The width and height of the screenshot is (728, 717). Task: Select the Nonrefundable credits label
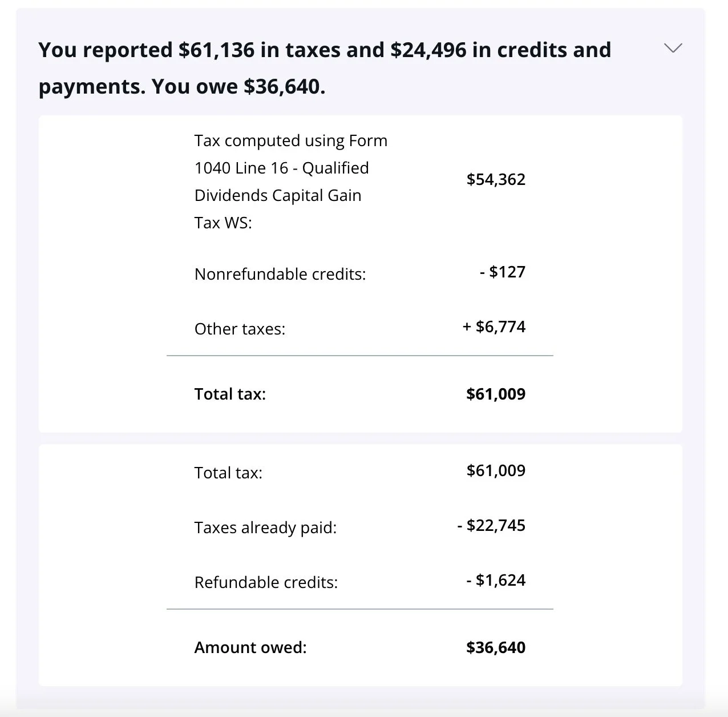tap(280, 274)
